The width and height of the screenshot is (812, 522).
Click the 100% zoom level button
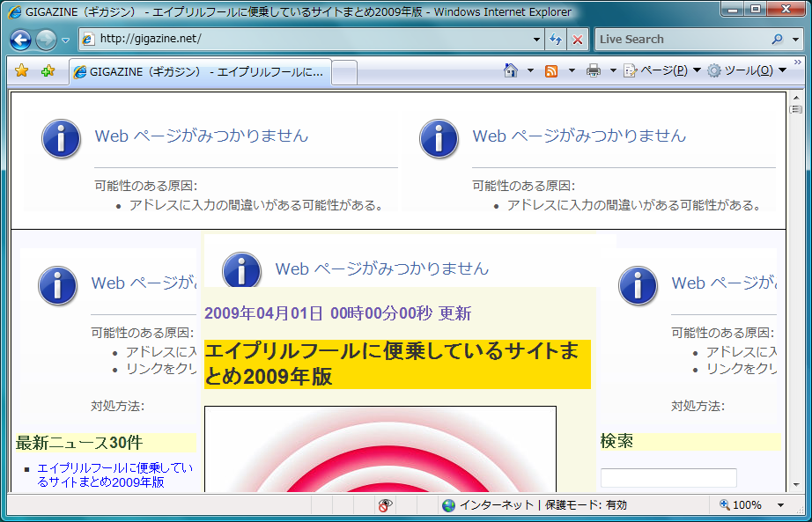741,505
